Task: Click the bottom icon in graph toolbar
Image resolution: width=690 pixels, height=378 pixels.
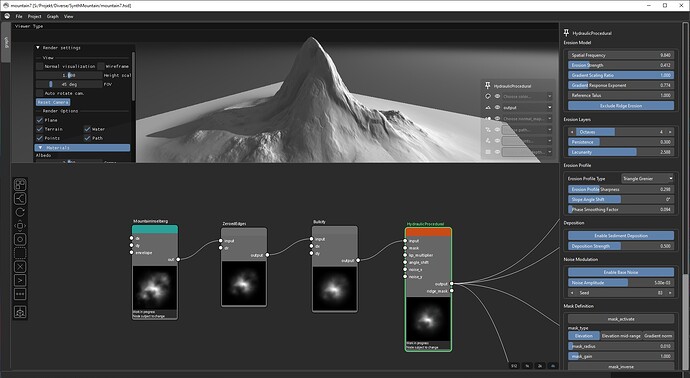Action: click(x=20, y=312)
